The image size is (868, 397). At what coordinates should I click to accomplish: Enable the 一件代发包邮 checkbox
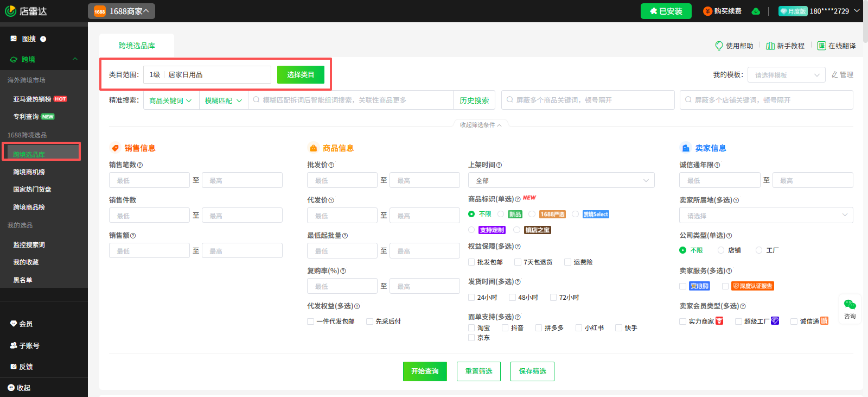pyautogui.click(x=311, y=322)
